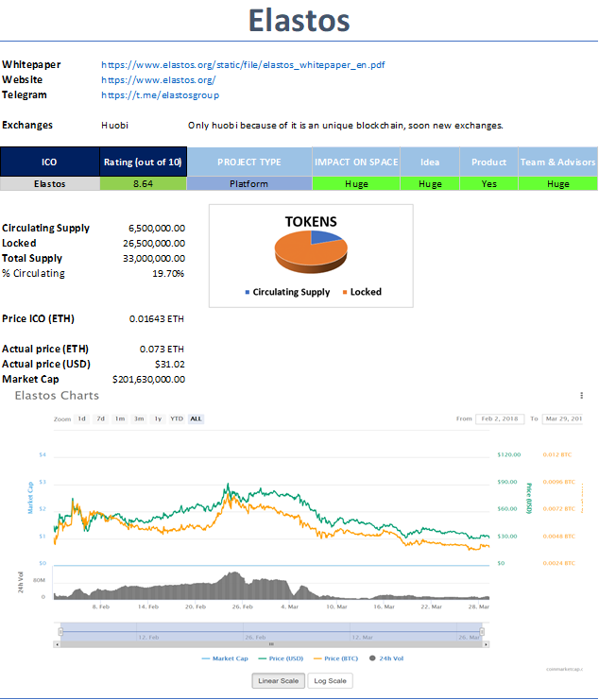Select the Elastos cell under ICO
This screenshot has width=599, height=700.
tap(49, 184)
